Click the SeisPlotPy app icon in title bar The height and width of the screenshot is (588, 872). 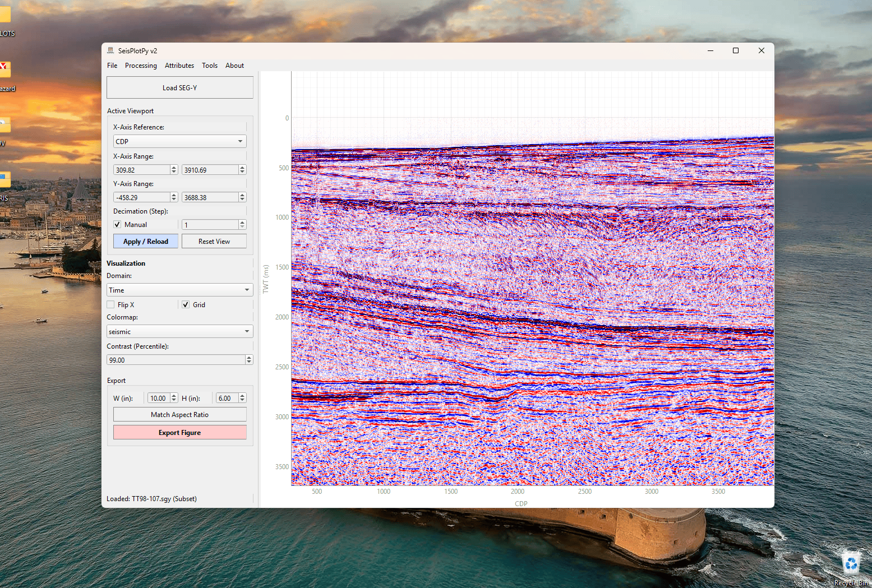tap(110, 50)
